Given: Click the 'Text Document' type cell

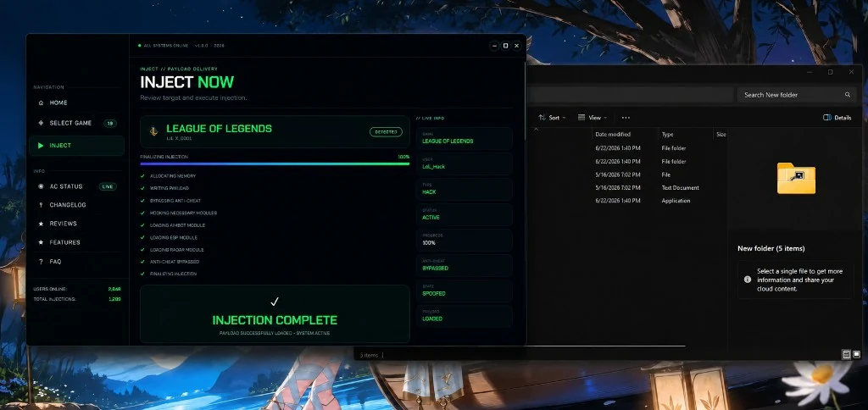Looking at the screenshot, I should tap(681, 188).
